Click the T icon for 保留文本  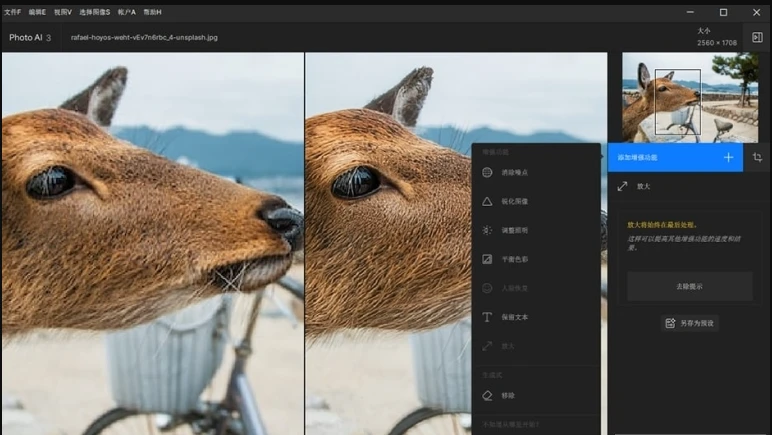(487, 317)
